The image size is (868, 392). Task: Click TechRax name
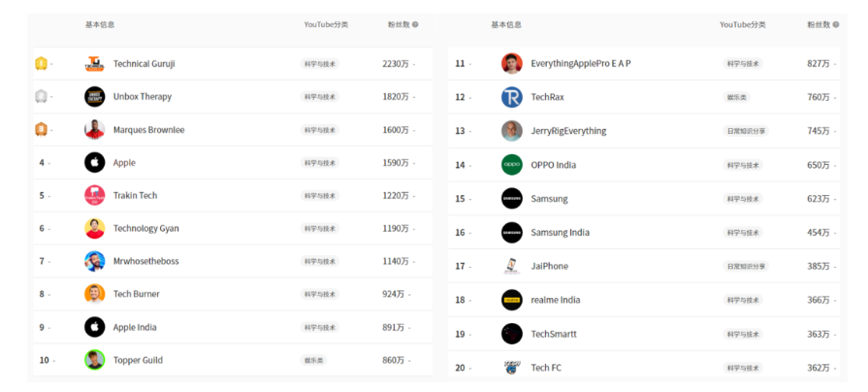click(548, 97)
